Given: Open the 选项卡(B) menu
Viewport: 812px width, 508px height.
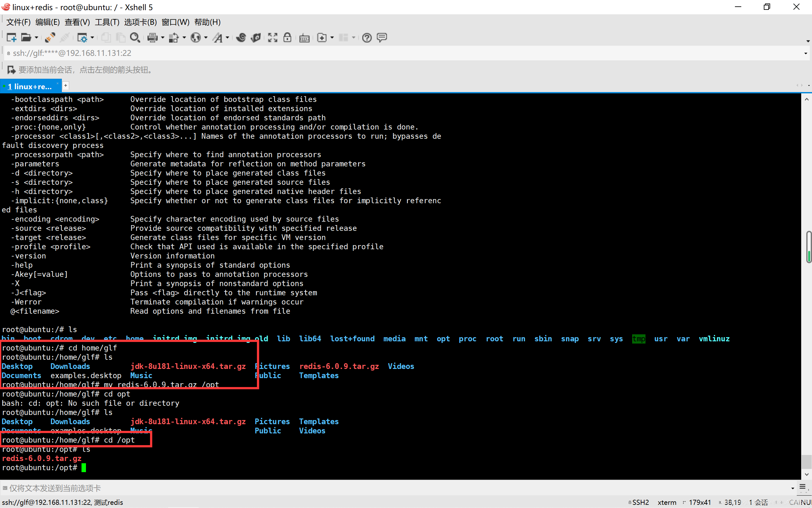Looking at the screenshot, I should pyautogui.click(x=141, y=22).
